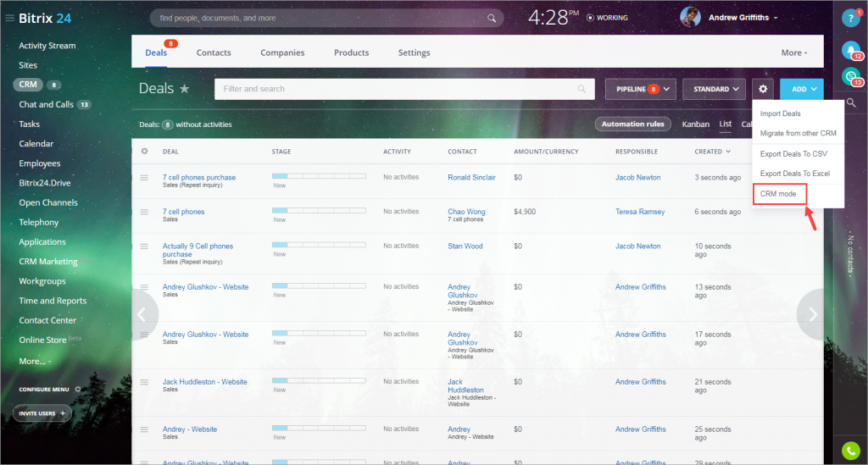This screenshot has height=465, width=868.
Task: Select CRM mode menu item
Action: point(779,194)
